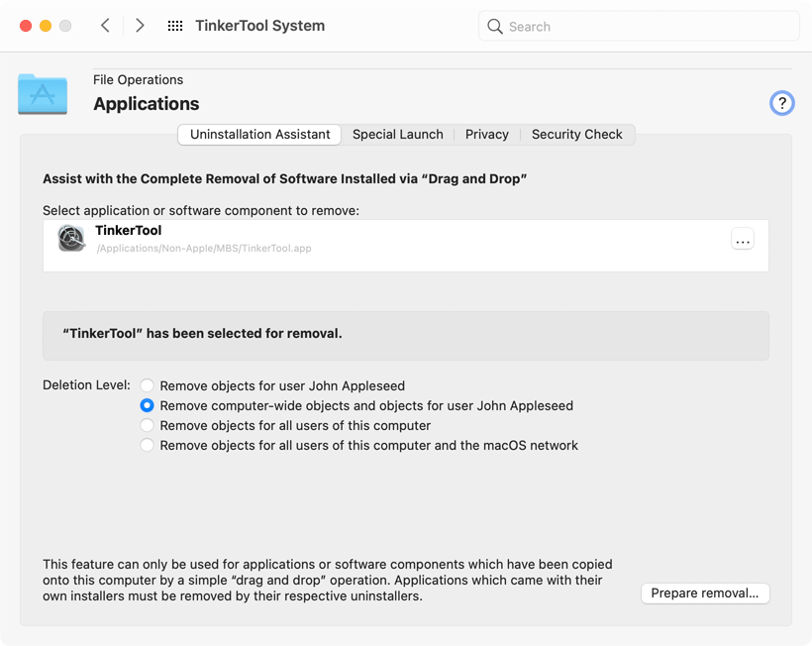Image resolution: width=812 pixels, height=646 pixels.
Task: Click the magnifying glass search icon
Action: [x=494, y=27]
